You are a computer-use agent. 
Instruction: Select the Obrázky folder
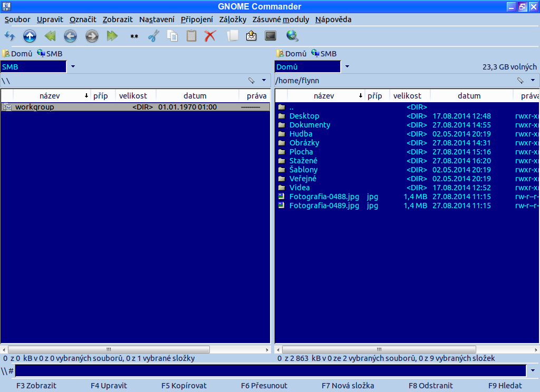tap(408, 143)
